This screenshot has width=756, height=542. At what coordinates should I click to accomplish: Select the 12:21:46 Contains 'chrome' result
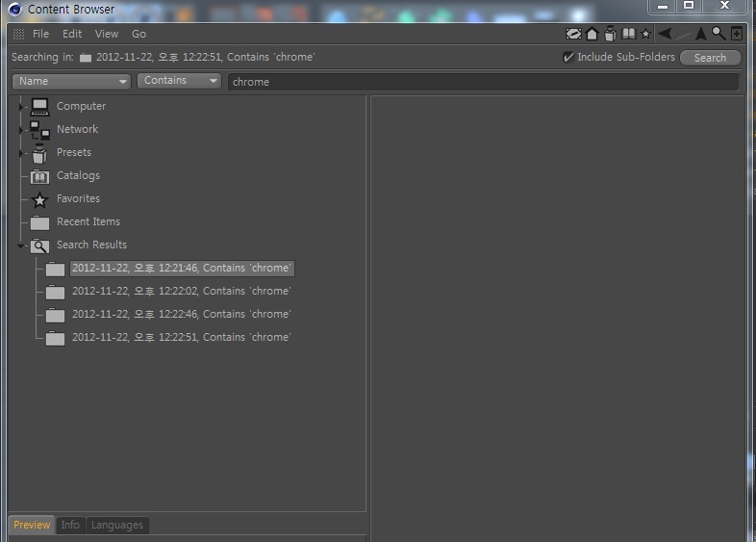click(x=182, y=269)
